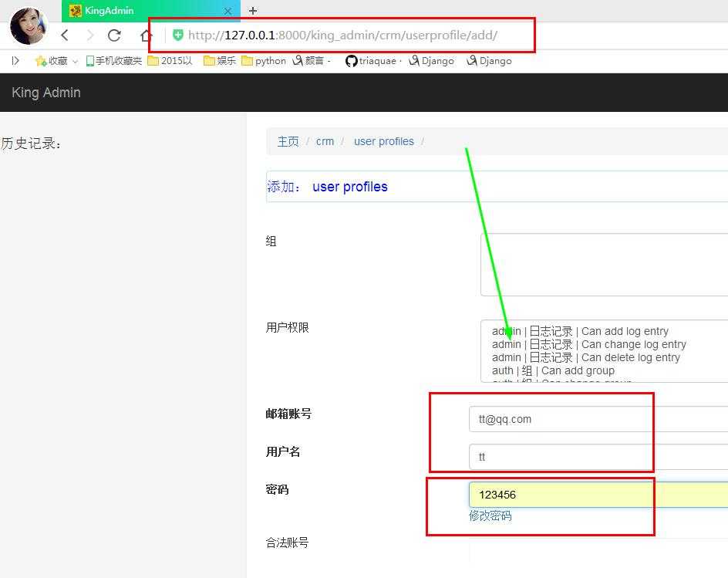Click the 用户权限 label
Screen dimensions: 728x578
click(287, 327)
